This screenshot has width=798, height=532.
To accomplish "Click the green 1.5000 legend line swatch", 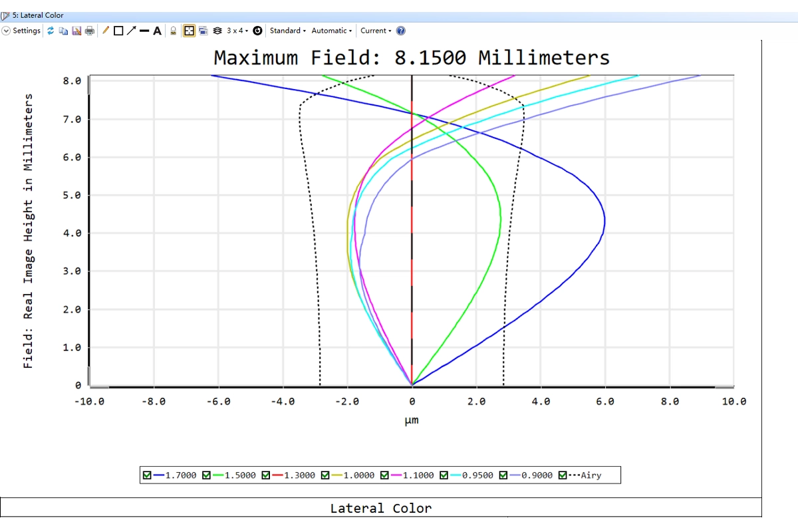I will click(x=217, y=475).
